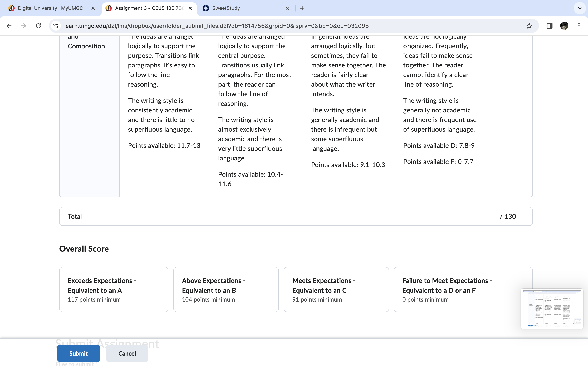This screenshot has width=588, height=368.
Task: Click the MyUMGC tab favicon
Action: (x=11, y=8)
